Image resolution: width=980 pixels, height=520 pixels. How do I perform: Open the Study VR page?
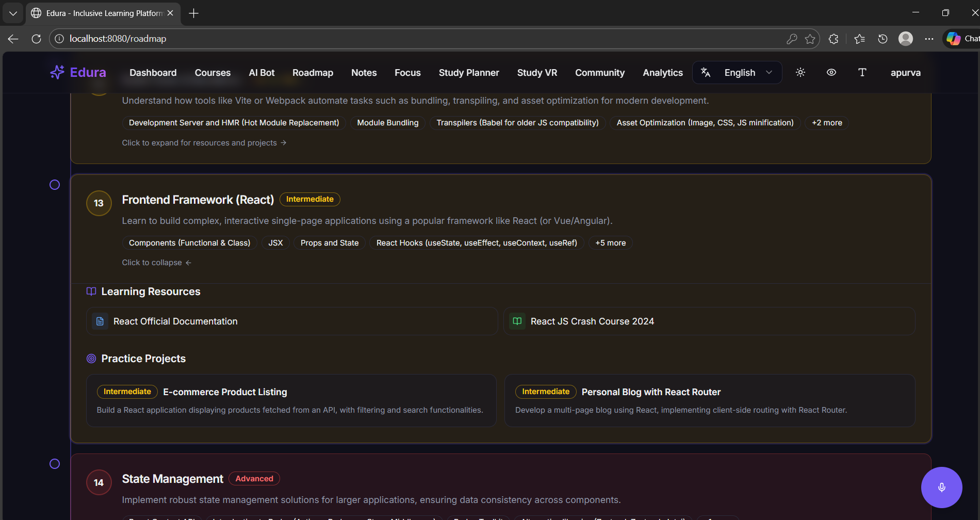click(537, 73)
